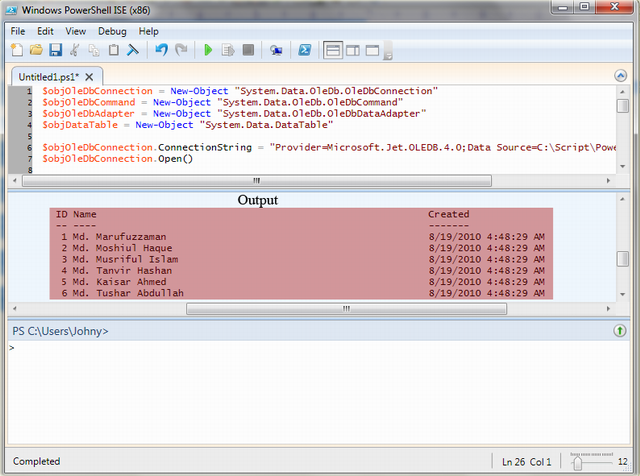640x476 pixels.
Task: Click output row Md. Tanvir Hashan
Action: click(301, 271)
